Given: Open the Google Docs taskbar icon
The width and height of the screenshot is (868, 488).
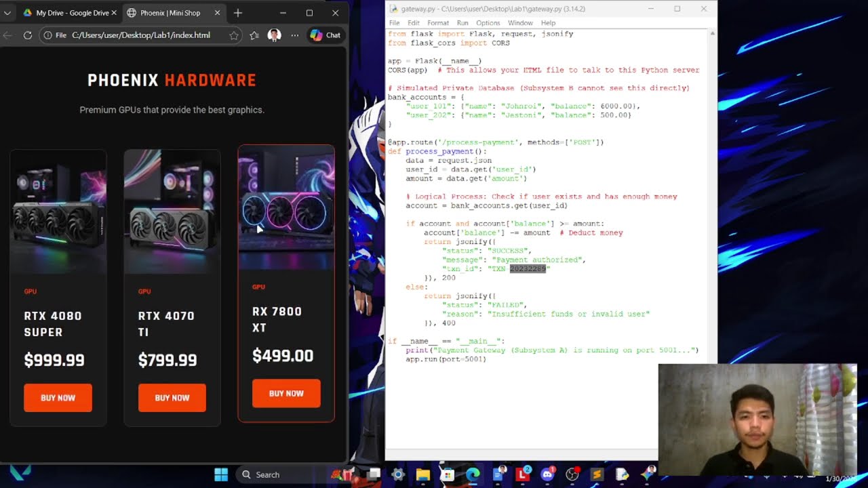Looking at the screenshot, I should point(498,474).
